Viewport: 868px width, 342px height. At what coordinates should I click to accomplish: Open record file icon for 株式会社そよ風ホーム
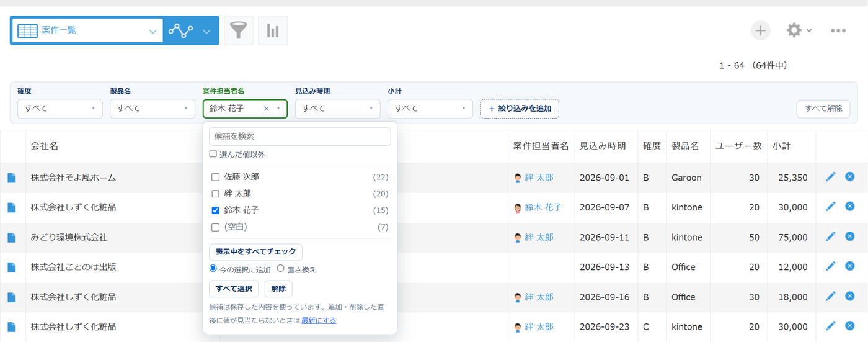point(11,178)
